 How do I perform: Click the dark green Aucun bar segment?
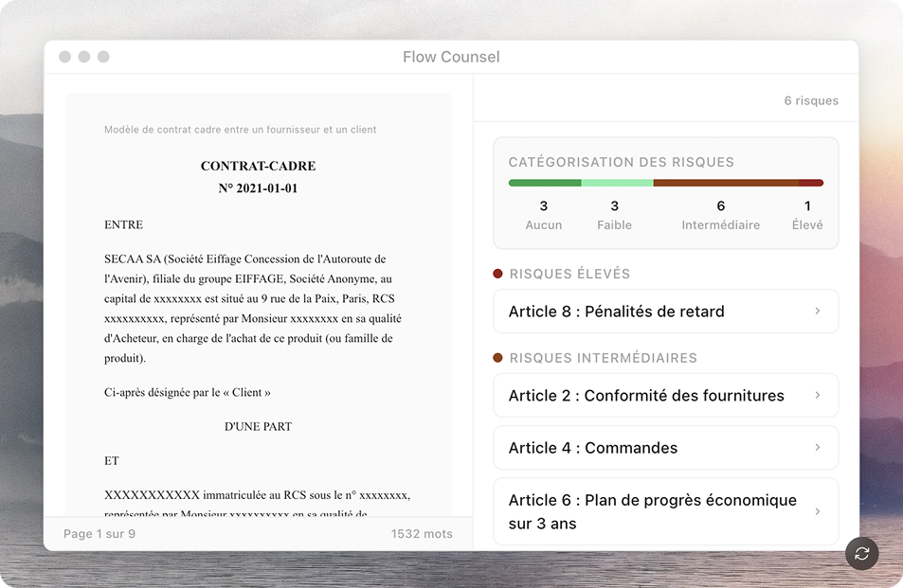(x=545, y=183)
